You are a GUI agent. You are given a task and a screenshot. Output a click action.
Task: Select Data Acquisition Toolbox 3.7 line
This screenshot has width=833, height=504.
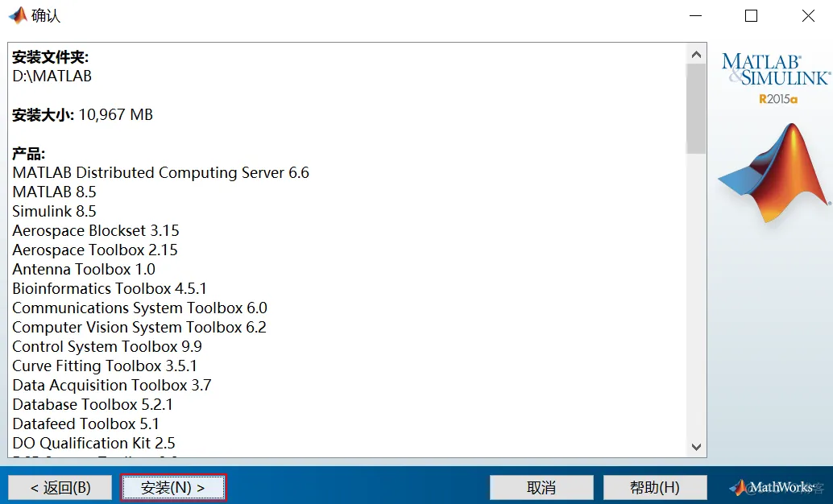point(112,385)
